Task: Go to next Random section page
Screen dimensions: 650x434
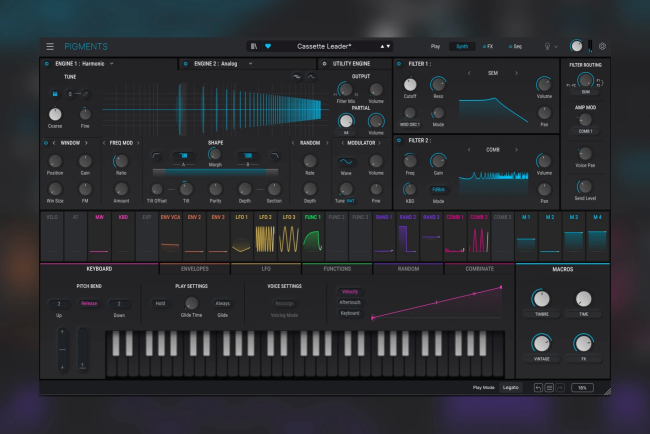Action: coord(327,143)
